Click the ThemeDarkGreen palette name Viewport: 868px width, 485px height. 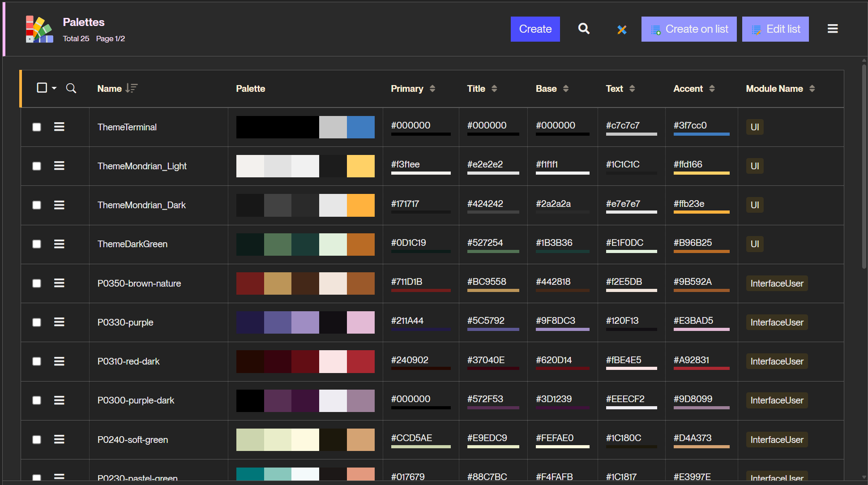point(133,244)
